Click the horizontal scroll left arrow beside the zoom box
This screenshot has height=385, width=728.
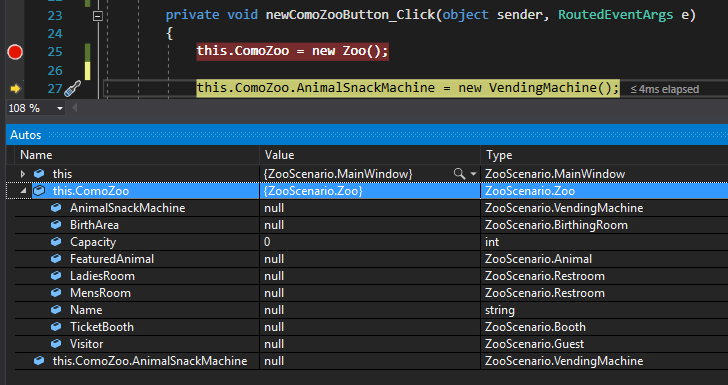pyautogui.click(x=74, y=109)
